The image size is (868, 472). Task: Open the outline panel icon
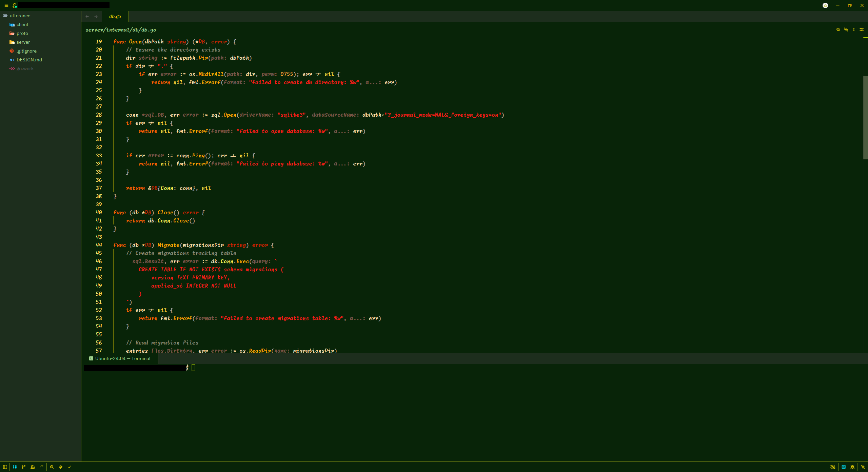[x=41, y=467]
